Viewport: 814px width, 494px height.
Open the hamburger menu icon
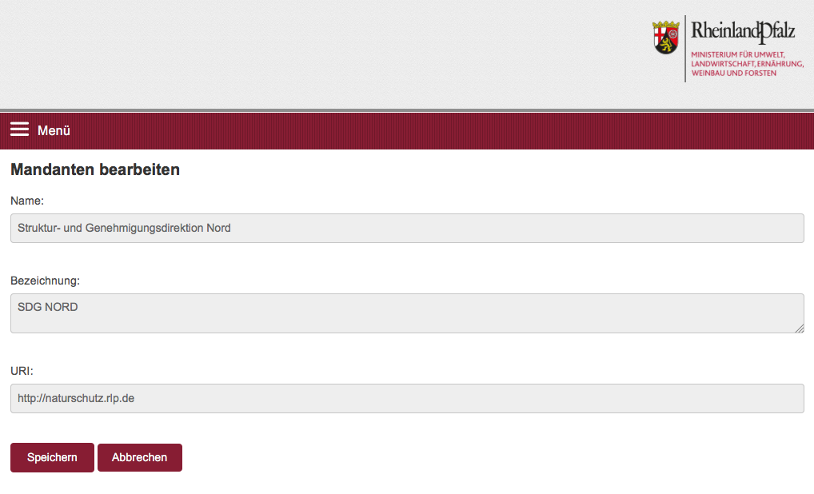pos(20,130)
